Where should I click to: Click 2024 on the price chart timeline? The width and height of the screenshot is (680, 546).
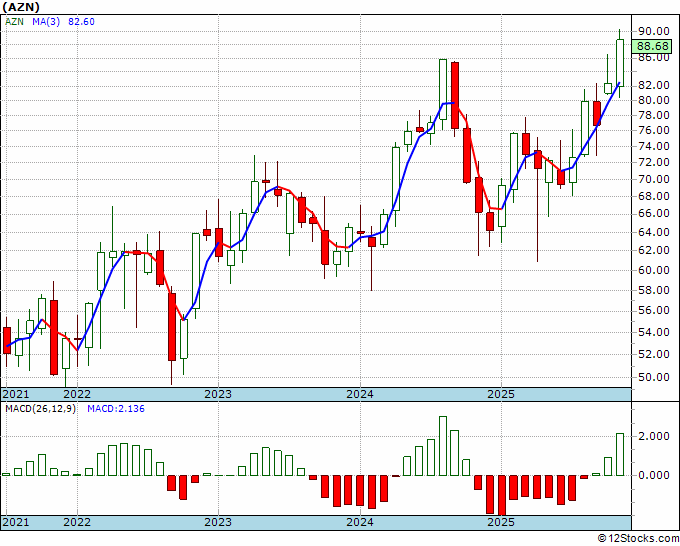(x=360, y=394)
